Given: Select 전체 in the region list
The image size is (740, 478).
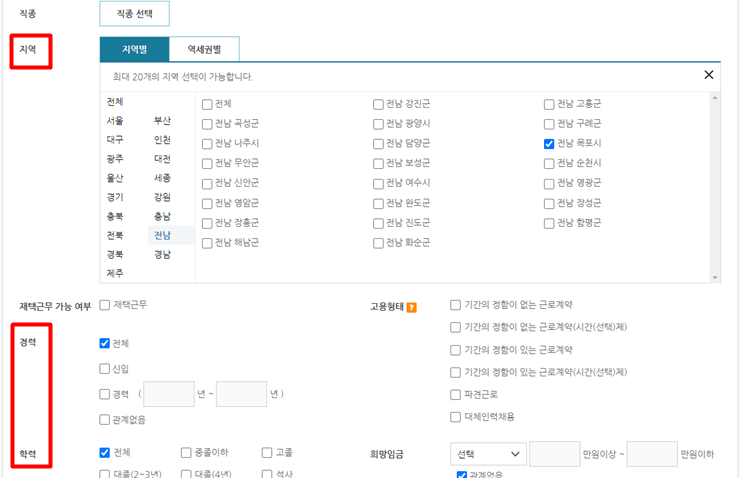Looking at the screenshot, I should click(x=115, y=102).
